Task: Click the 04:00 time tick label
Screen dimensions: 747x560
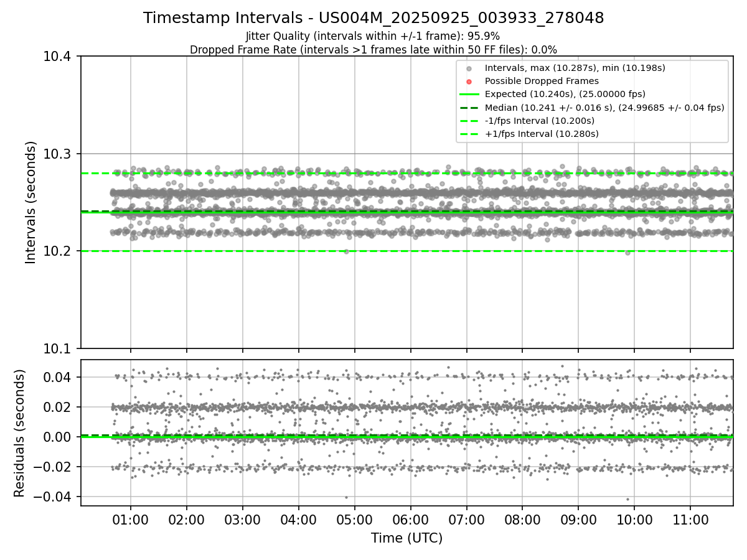Action: click(298, 520)
